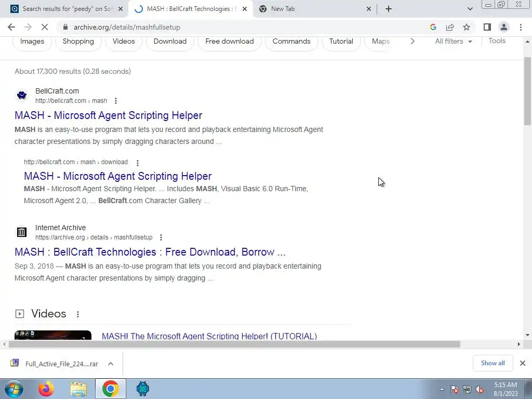Open the tab search dropdown

point(470,9)
